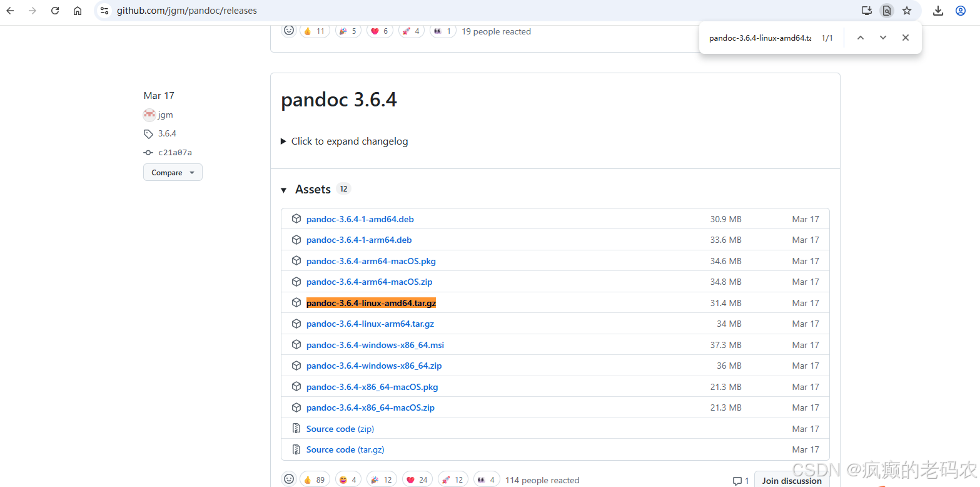Viewport: 980px width, 487px height.
Task: Toggle hooray reaction showing 5
Action: (348, 31)
